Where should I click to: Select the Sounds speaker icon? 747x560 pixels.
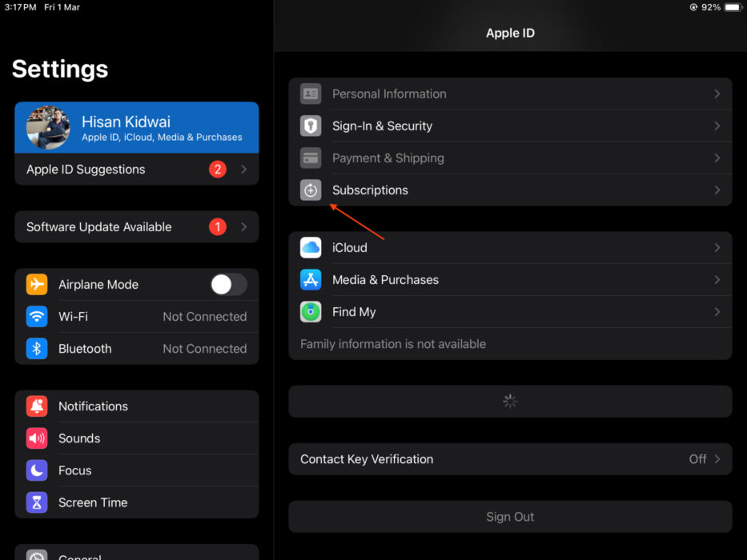35,438
